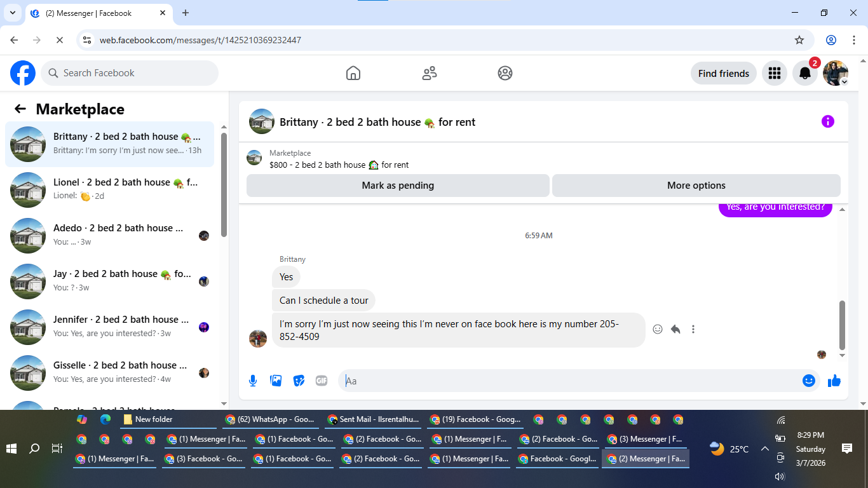Open the Jay conversation
The image size is (868, 488).
(x=109, y=281)
